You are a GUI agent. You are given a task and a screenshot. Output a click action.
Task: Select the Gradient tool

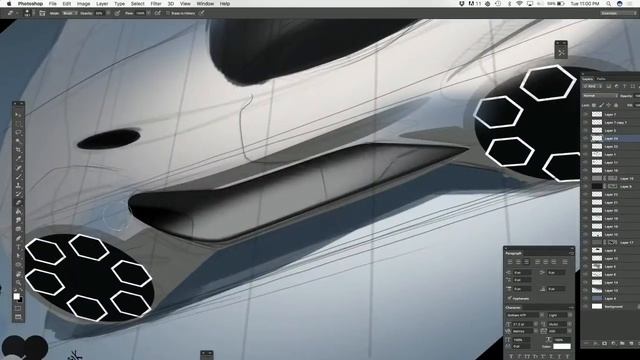(18, 211)
